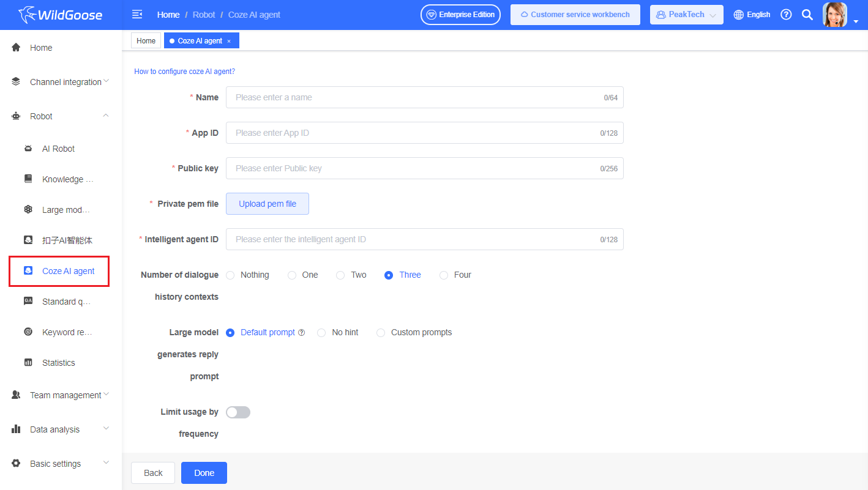Click the Knowledge book icon
The width and height of the screenshot is (868, 490).
[x=28, y=179]
